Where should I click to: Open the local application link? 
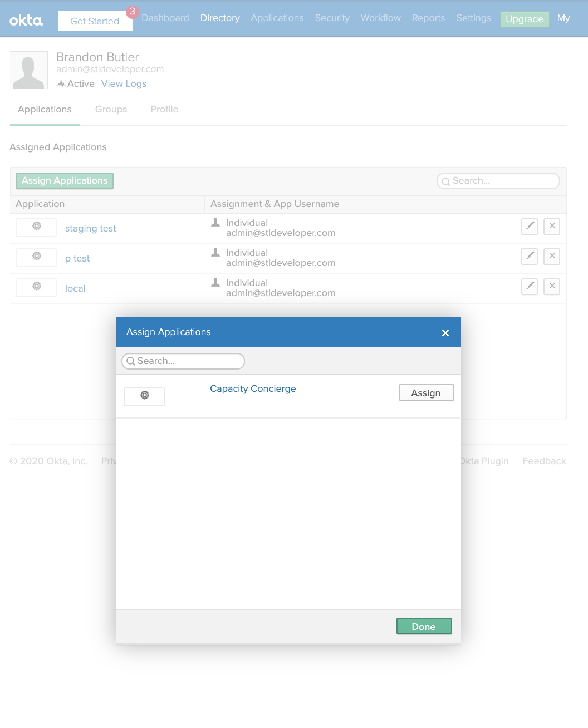pyautogui.click(x=75, y=288)
